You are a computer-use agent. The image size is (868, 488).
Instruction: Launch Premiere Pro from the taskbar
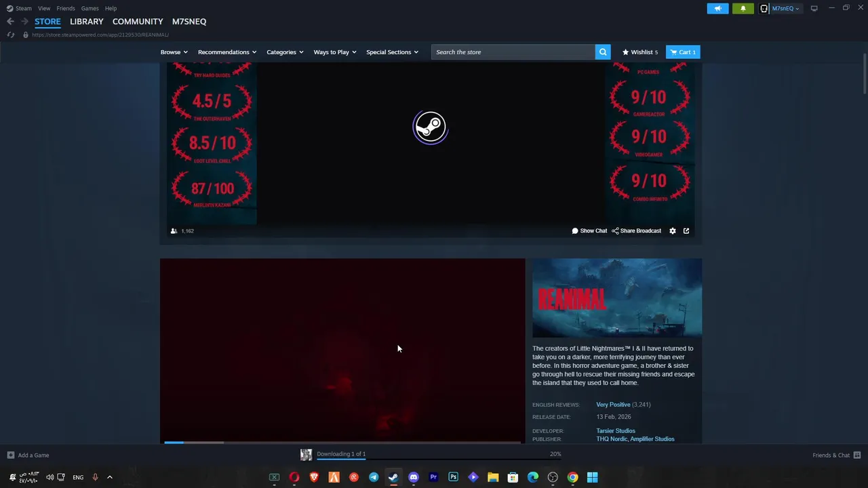pos(433,477)
